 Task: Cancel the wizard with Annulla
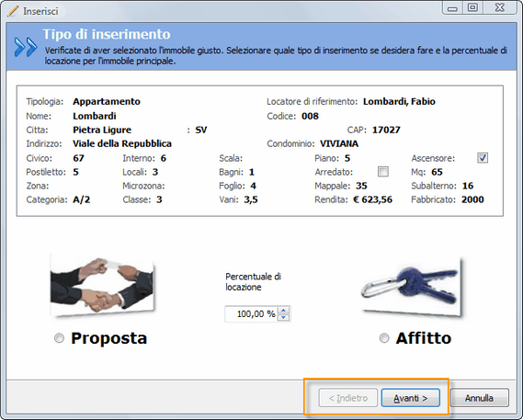479,398
